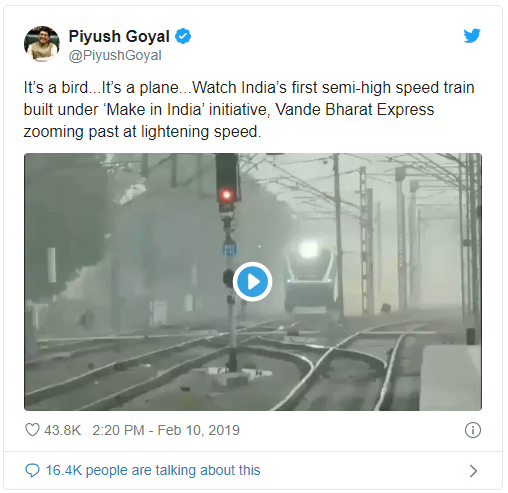The width and height of the screenshot is (508, 493).
Task: Click the red signal light in video
Action: pos(226,194)
